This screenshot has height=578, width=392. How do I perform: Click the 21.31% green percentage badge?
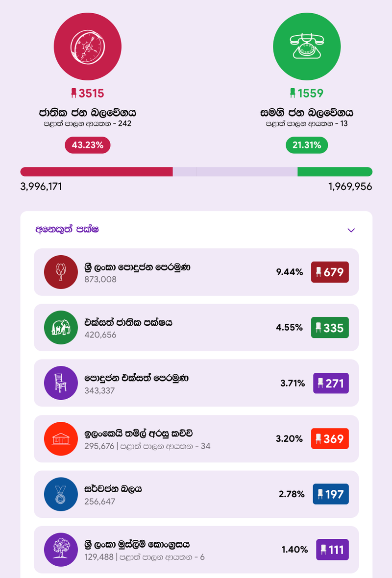coord(307,145)
